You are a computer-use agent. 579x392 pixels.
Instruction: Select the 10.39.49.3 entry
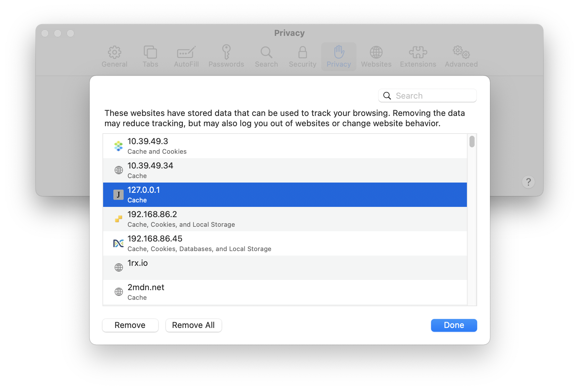[x=284, y=146]
